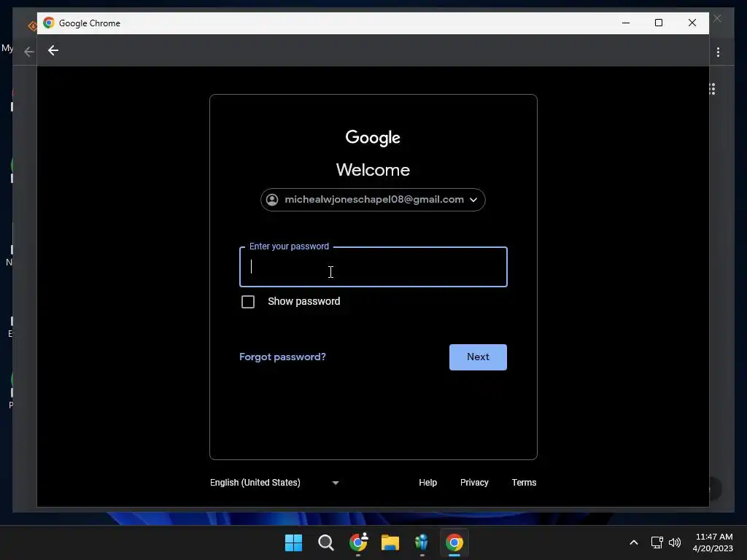The image size is (747, 560).
Task: Open the Terms link
Action: pos(524,483)
